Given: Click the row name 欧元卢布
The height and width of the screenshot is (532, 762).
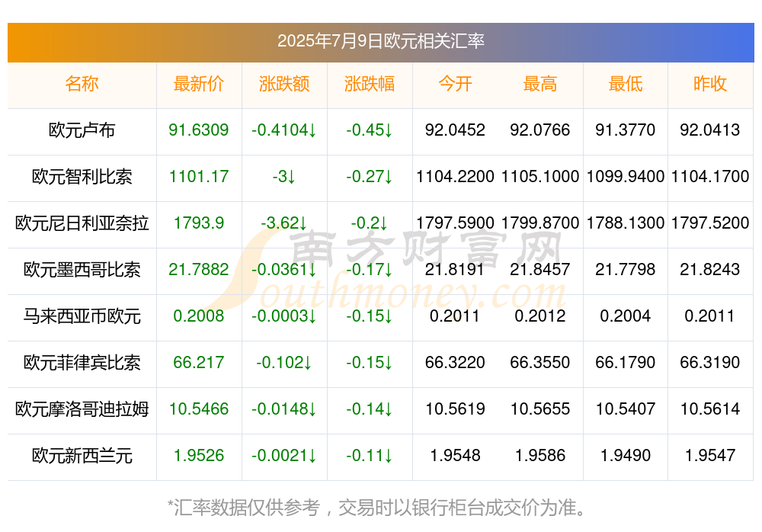Looking at the screenshot, I should coord(82,130).
